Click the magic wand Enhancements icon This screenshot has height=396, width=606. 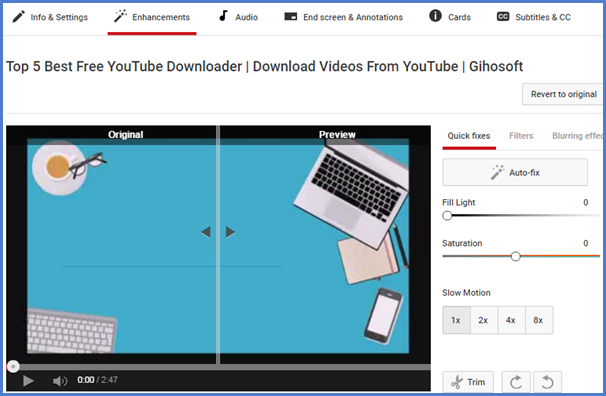point(120,16)
